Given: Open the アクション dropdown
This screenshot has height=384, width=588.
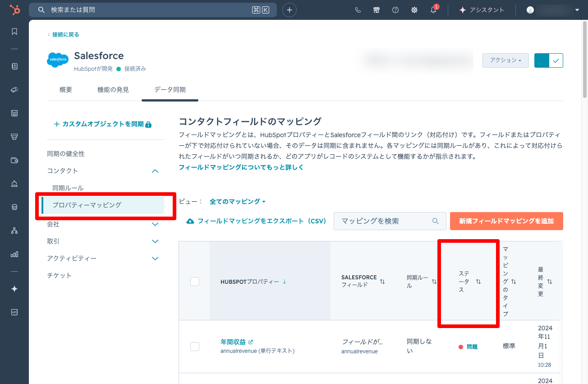Looking at the screenshot, I should [x=505, y=60].
